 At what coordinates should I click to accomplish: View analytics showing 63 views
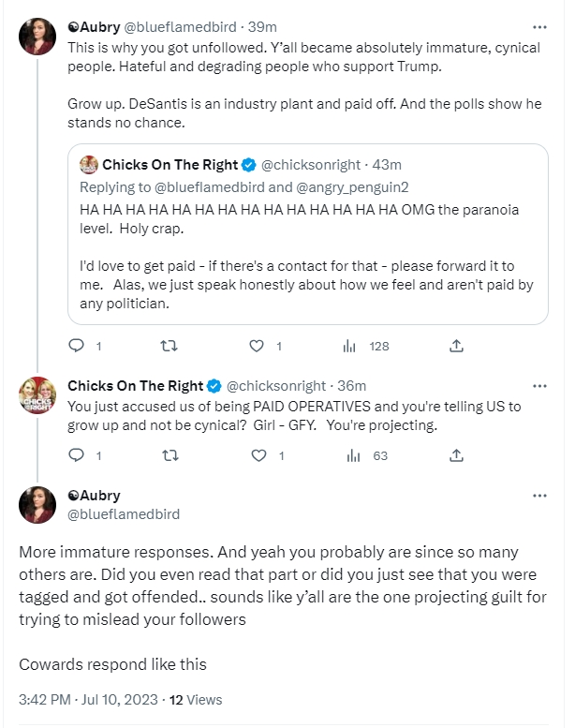click(x=350, y=456)
